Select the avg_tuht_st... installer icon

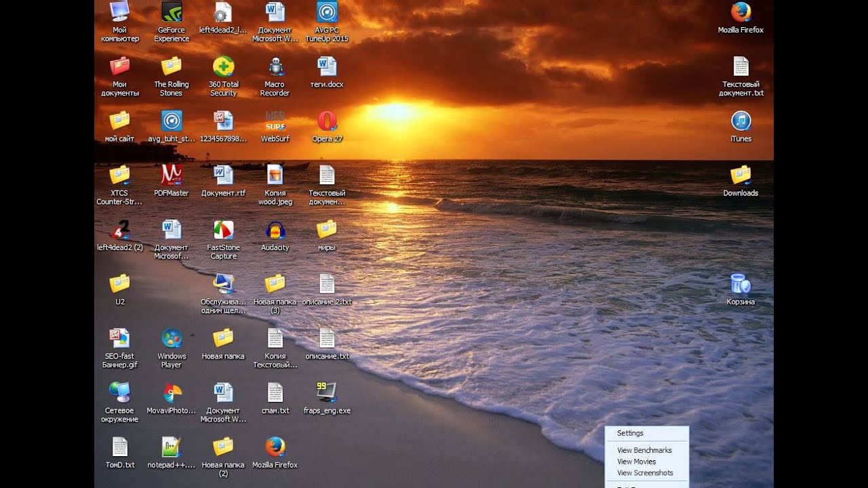coord(172,127)
